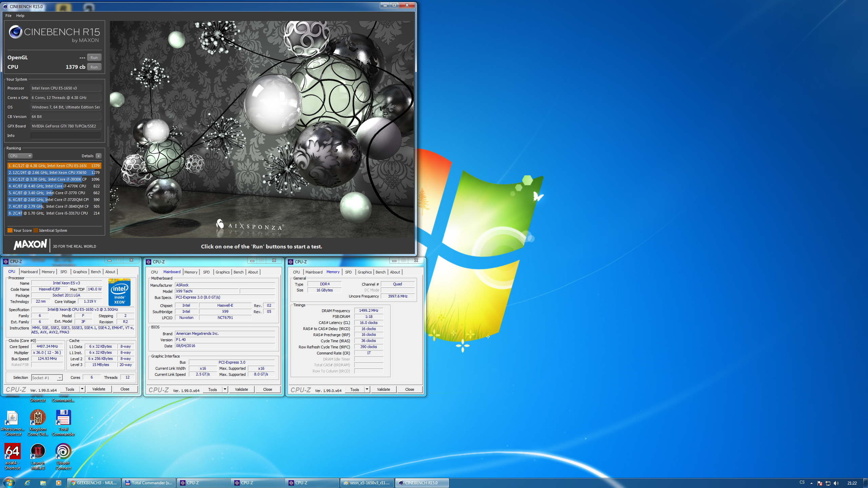This screenshot has width=868, height=488.
Task: Switch to Total Commander taskbar button
Action: (149, 483)
